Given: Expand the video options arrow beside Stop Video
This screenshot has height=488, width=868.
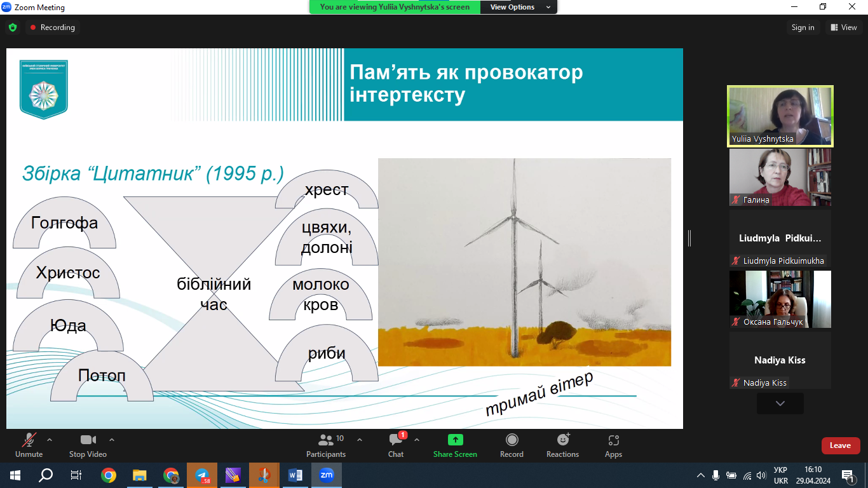Looking at the screenshot, I should point(112,440).
